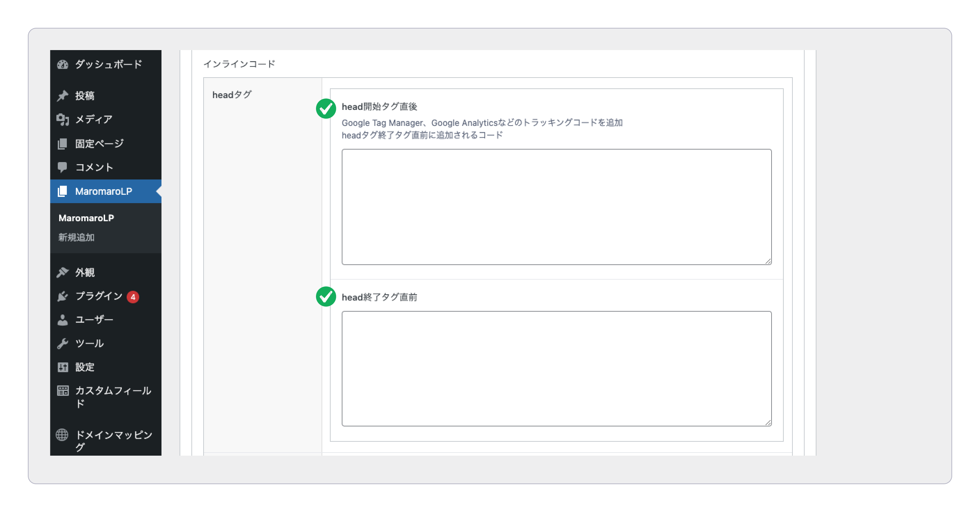Click the plugins update count badge
This screenshot has width=980, height=512.
133,297
